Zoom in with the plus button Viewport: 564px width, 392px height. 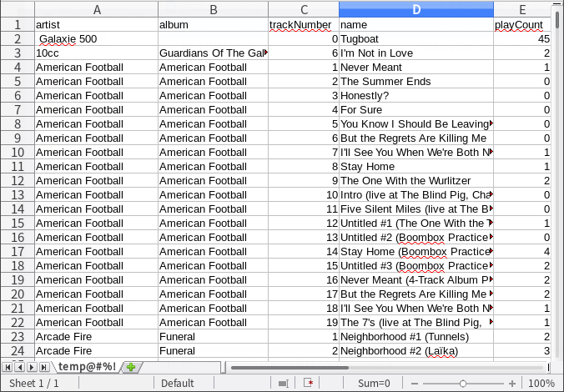click(x=512, y=384)
